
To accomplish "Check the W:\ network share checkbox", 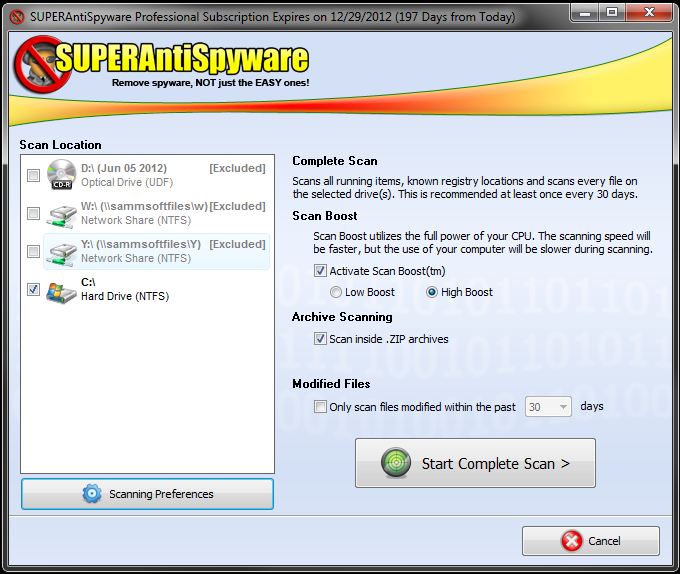I will click(x=33, y=213).
